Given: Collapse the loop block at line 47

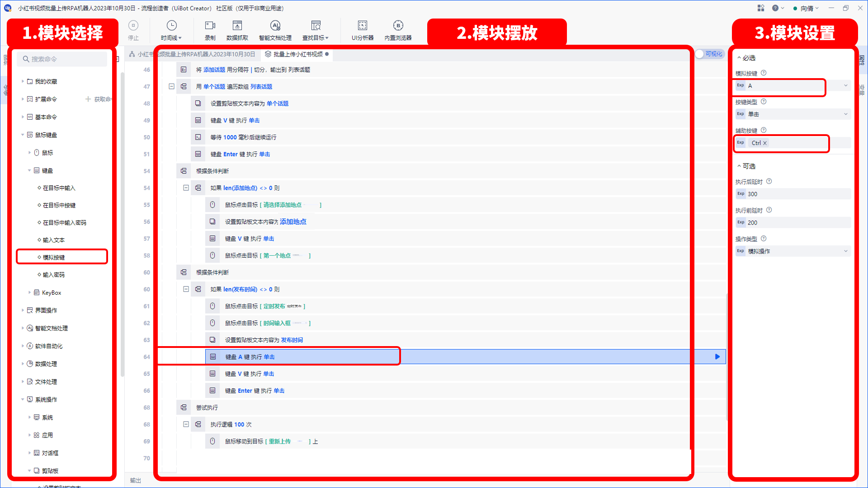Looking at the screenshot, I should point(171,86).
